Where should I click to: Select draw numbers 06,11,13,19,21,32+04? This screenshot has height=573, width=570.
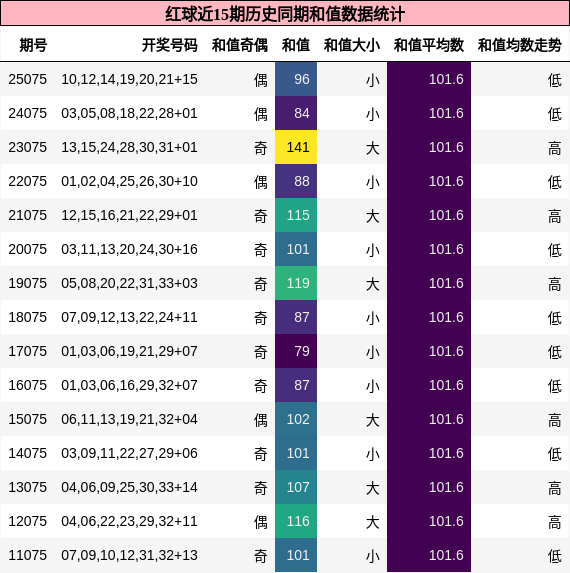point(129,419)
